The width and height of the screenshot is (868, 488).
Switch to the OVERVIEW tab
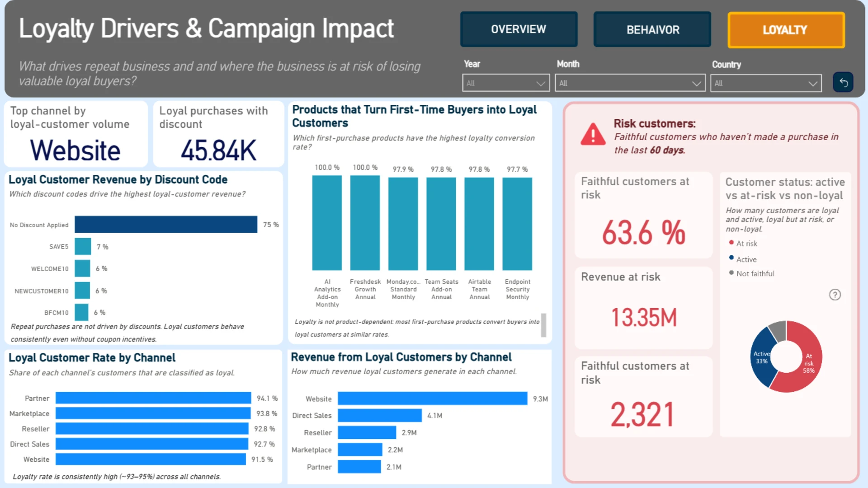coord(519,29)
